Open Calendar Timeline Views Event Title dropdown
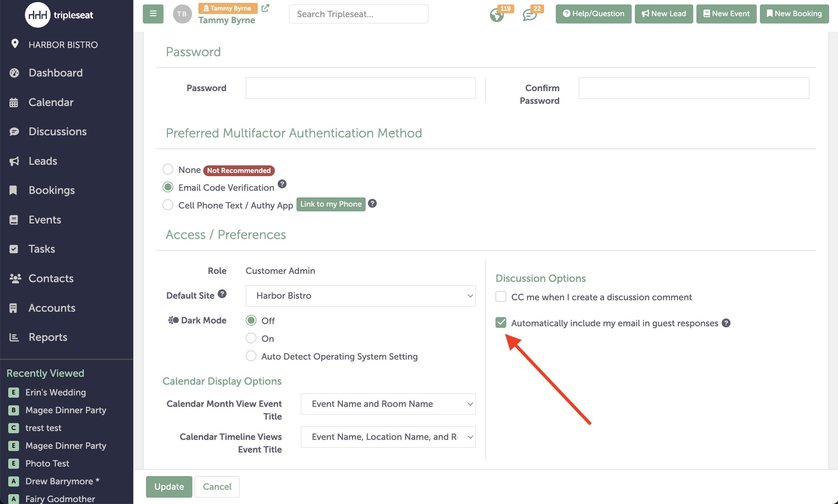 pyautogui.click(x=388, y=437)
